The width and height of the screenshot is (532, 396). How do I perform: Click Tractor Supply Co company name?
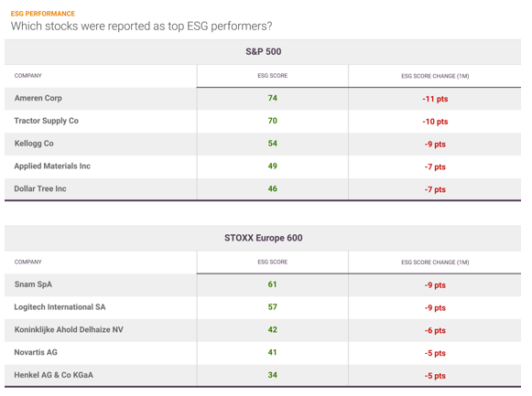(46, 121)
